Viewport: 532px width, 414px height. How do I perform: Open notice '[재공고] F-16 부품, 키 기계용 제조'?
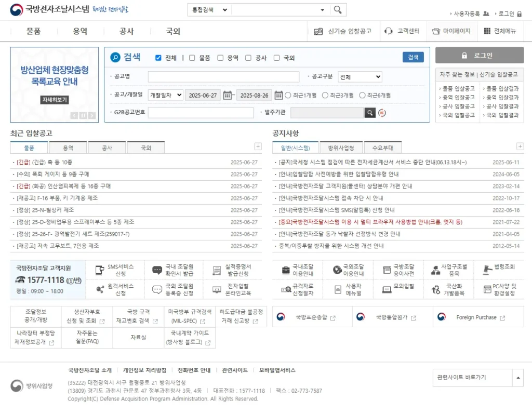coord(57,198)
